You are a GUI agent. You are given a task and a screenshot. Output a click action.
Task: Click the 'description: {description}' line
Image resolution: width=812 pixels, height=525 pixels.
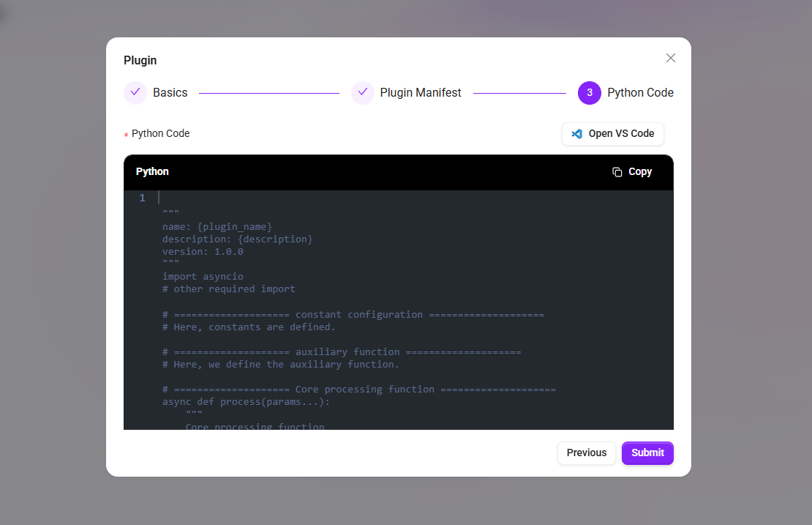pos(237,239)
